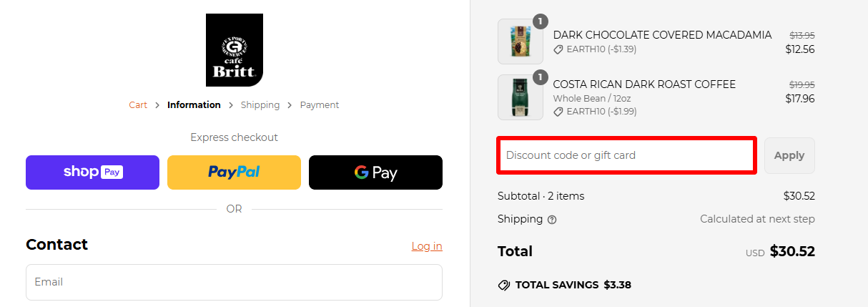Apply the discount code
Screen dimensions: 868x307
pos(789,155)
